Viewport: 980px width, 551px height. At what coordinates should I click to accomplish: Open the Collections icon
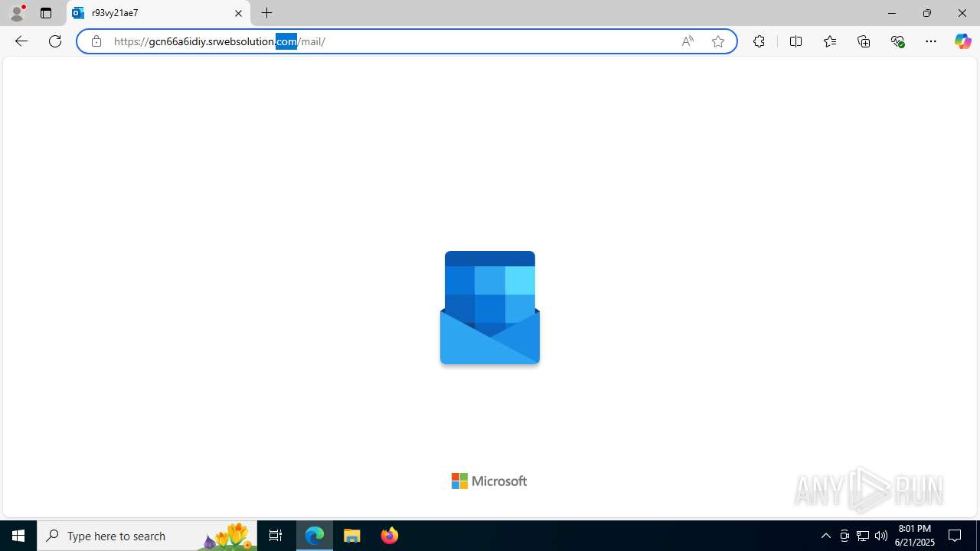864,41
